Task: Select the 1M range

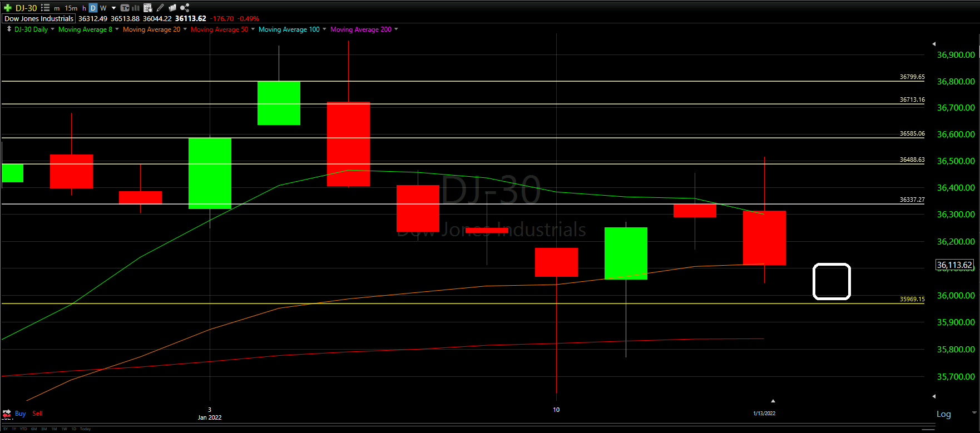Action: 54,429
